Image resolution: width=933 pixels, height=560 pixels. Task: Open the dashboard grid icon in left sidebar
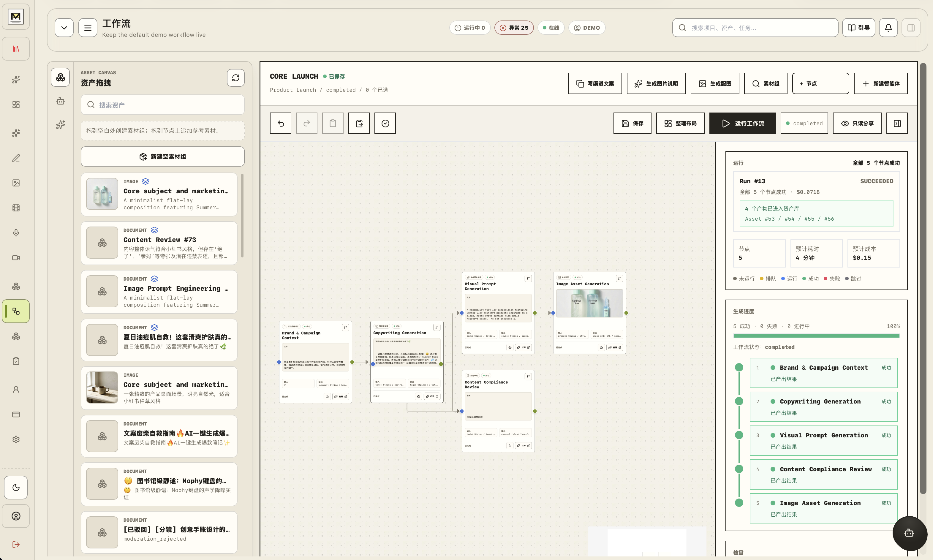(x=16, y=105)
